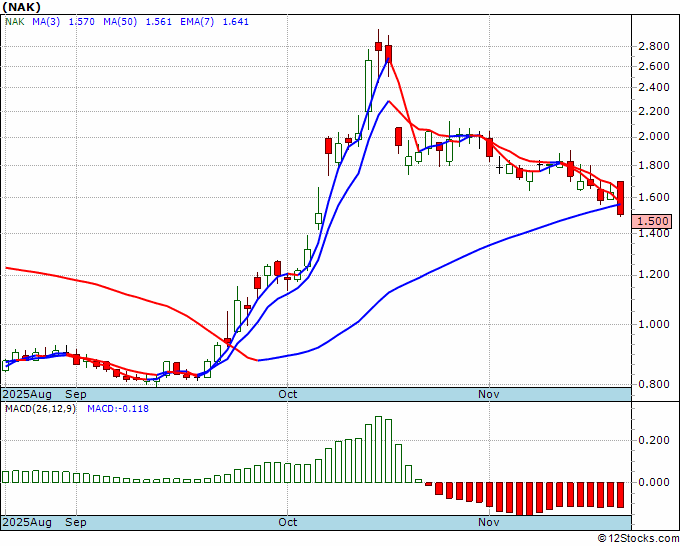Click the current price tag 1.500
This screenshot has height=546, width=680.
click(x=652, y=221)
